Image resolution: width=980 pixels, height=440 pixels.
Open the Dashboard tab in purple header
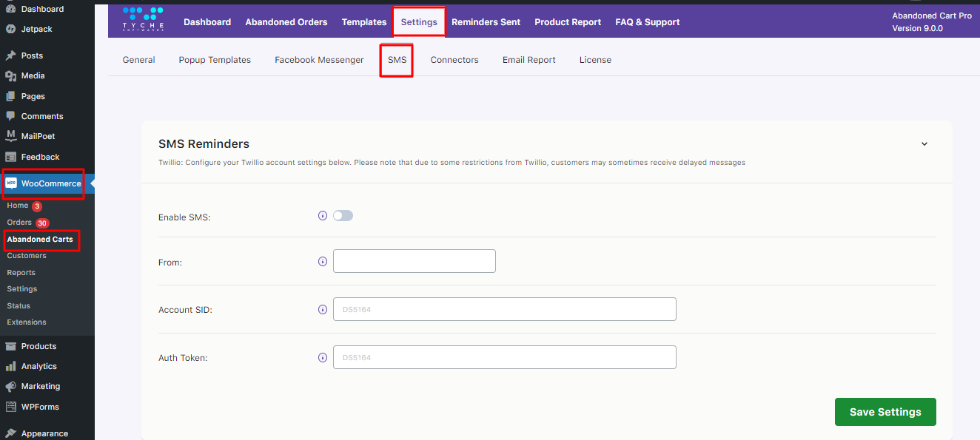tap(207, 22)
